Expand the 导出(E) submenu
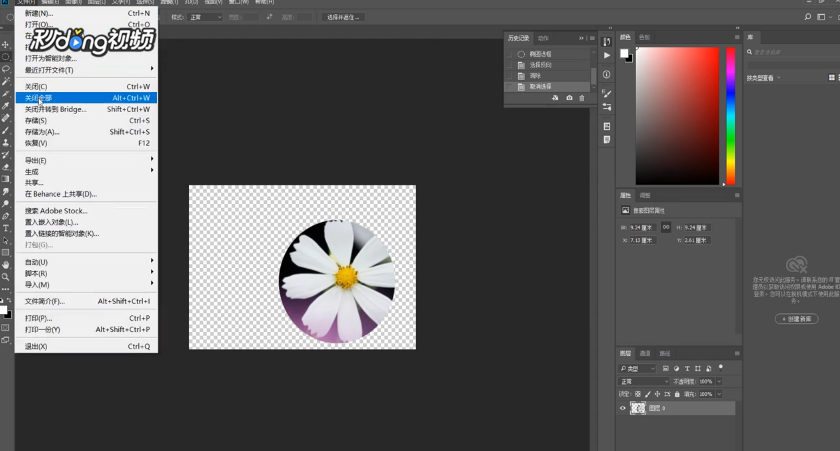The height and width of the screenshot is (451, 840). coord(86,160)
